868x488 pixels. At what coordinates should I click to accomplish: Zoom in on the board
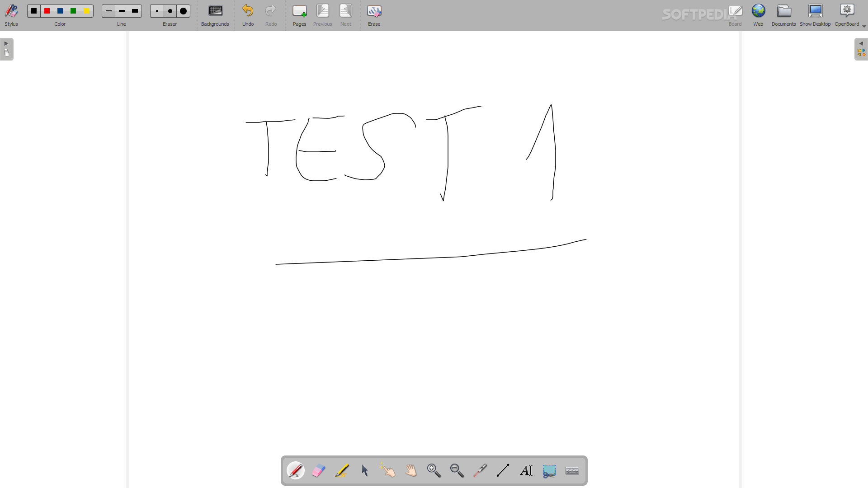433,470
